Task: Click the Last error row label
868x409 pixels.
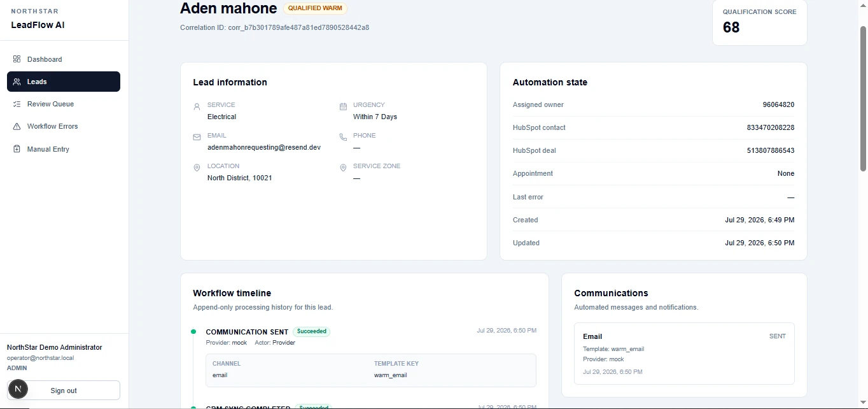Action: (x=528, y=197)
